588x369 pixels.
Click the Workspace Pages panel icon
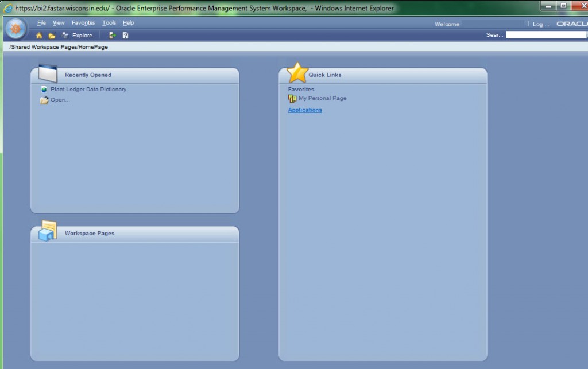48,231
